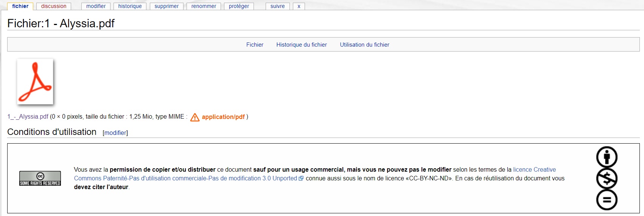Open the historique tab

[x=130, y=6]
